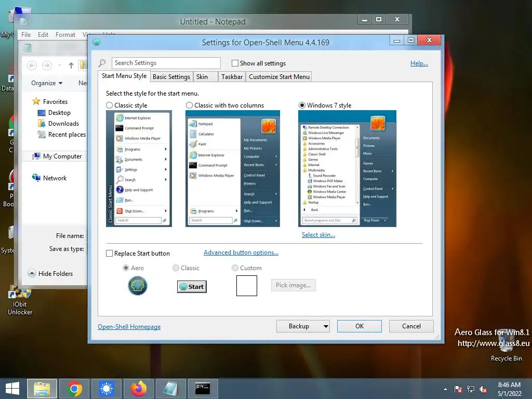Choose the Classic button radio option
The image size is (532, 399).
(176, 268)
